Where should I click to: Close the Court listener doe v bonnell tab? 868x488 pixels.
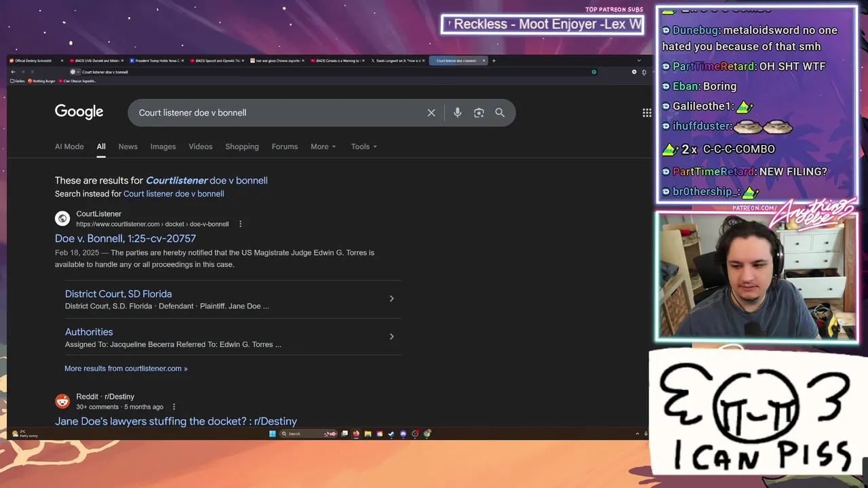(x=484, y=60)
